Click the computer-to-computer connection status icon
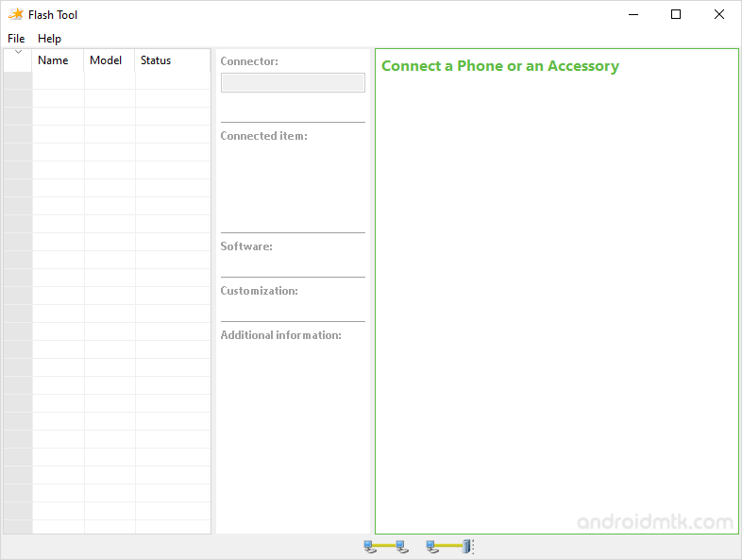 pyautogui.click(x=386, y=546)
